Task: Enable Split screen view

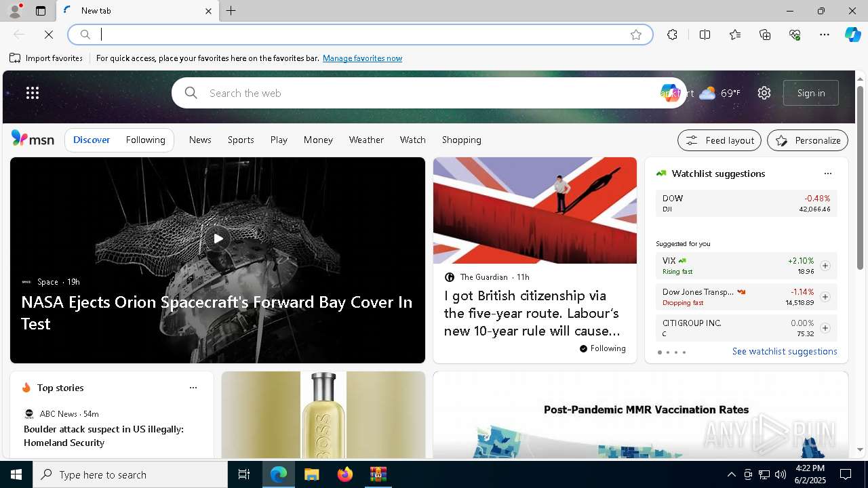Action: tap(705, 35)
